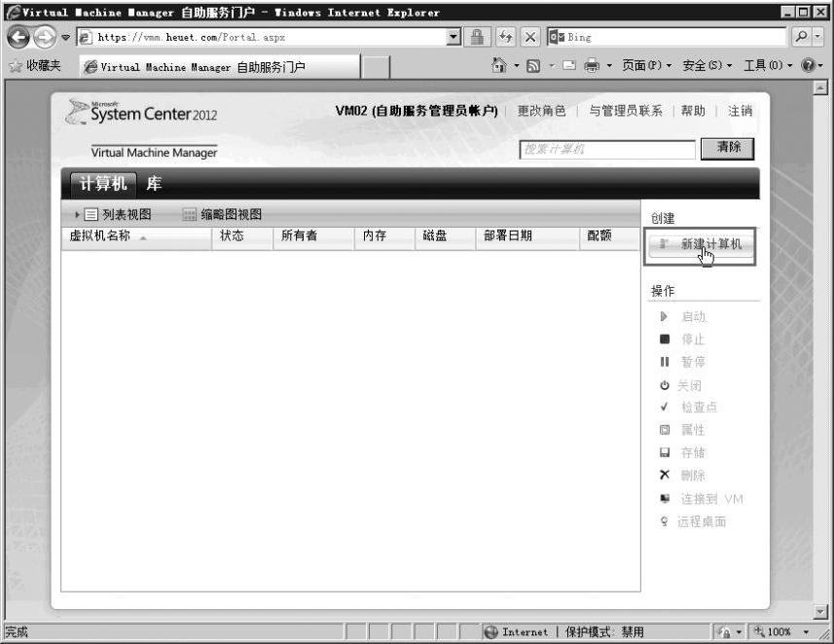The width and height of the screenshot is (834, 644).
Task: Stop loading with the X icon
Action: click(530, 37)
